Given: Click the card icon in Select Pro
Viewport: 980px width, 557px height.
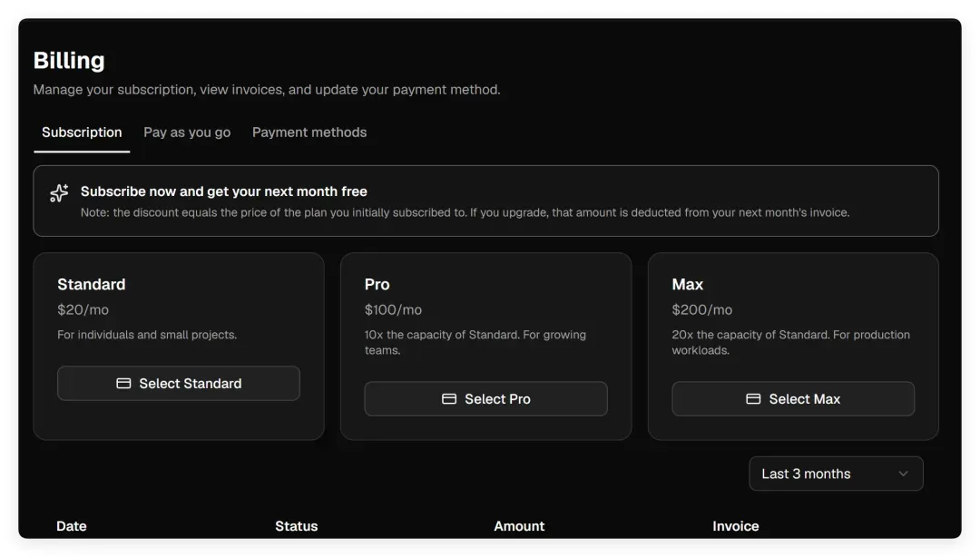Looking at the screenshot, I should click(449, 399).
